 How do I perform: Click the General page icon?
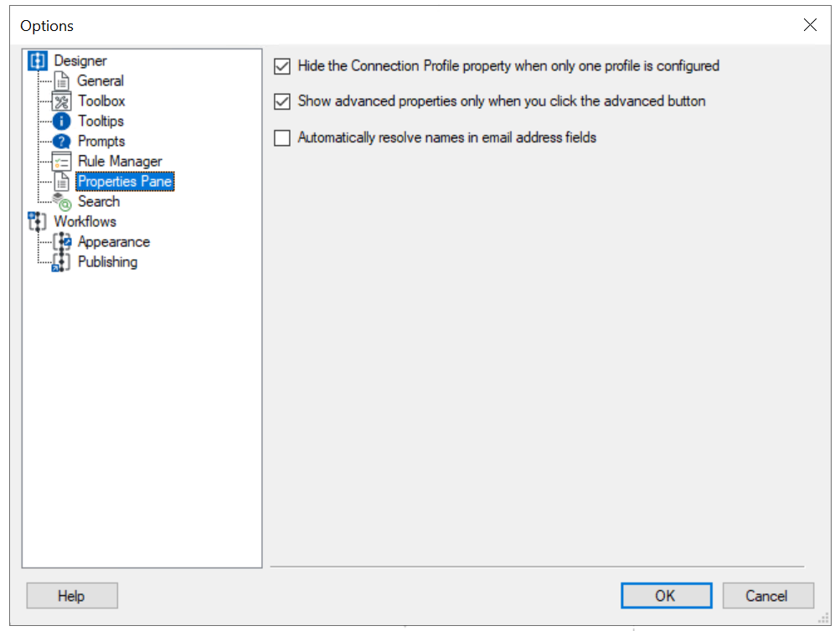63,81
